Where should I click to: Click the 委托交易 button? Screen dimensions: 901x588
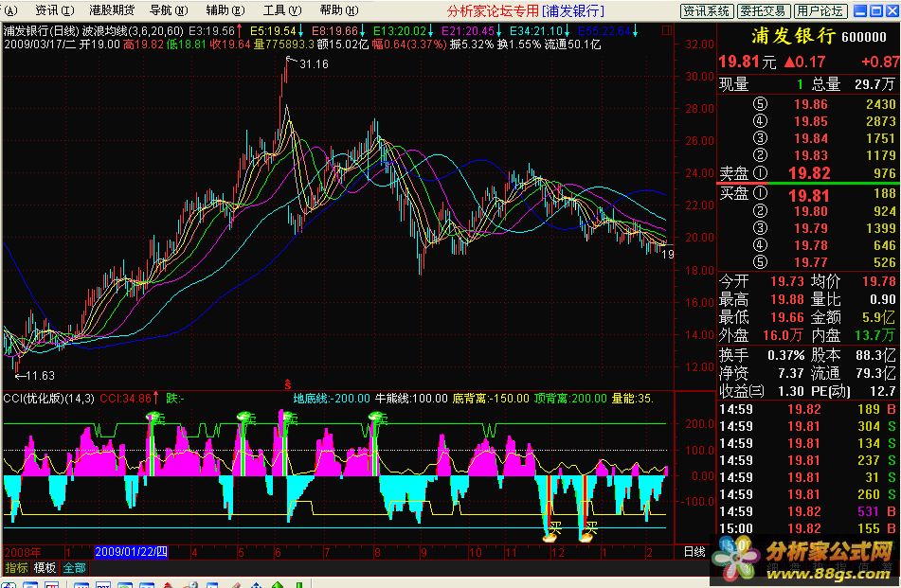pyautogui.click(x=763, y=11)
